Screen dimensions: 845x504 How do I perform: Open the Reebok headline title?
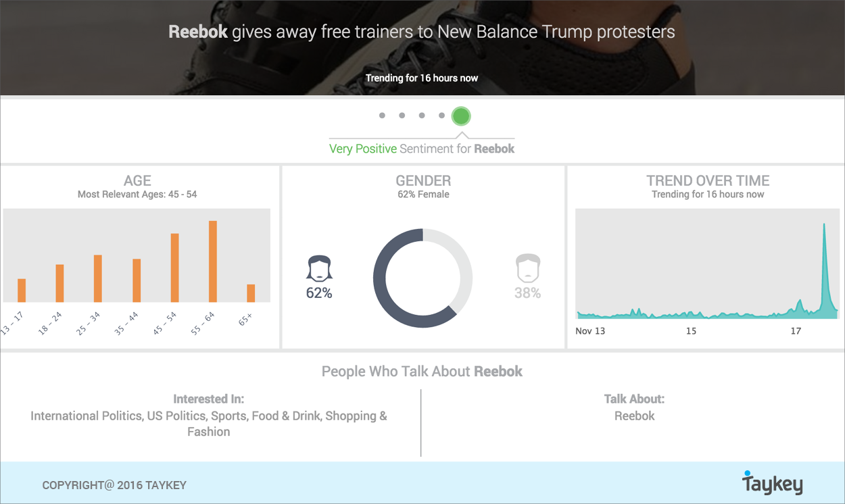click(x=422, y=32)
